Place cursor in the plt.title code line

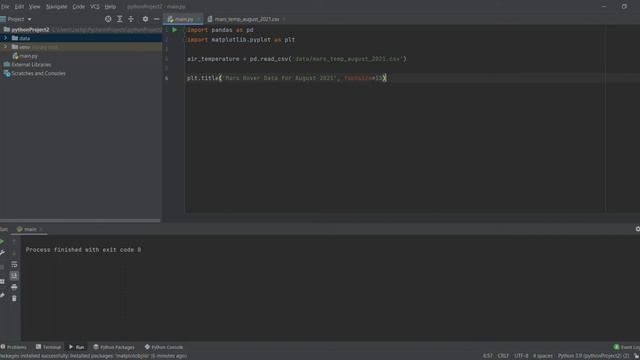(x=287, y=78)
